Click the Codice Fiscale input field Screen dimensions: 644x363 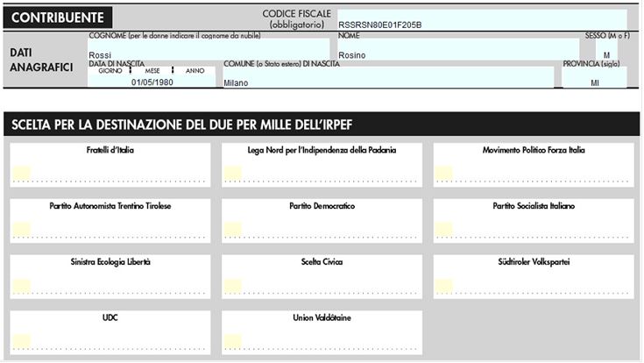coord(482,20)
